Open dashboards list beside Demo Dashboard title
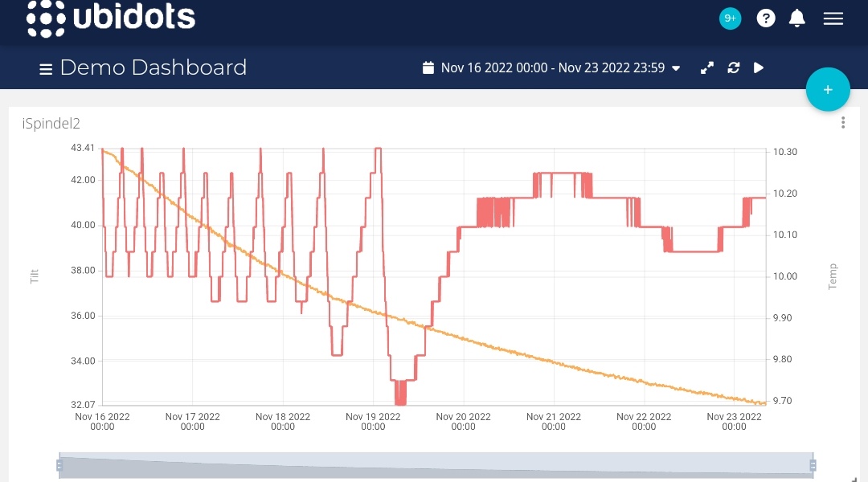 click(x=46, y=69)
